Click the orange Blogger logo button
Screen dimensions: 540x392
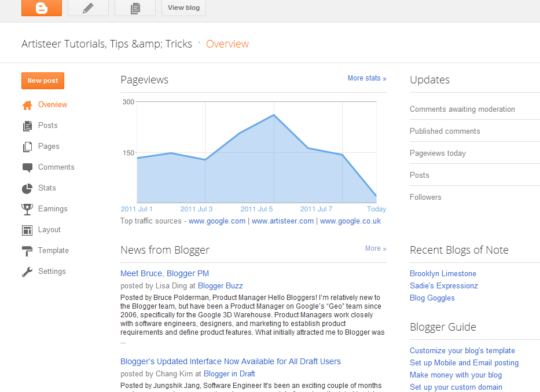[x=42, y=8]
